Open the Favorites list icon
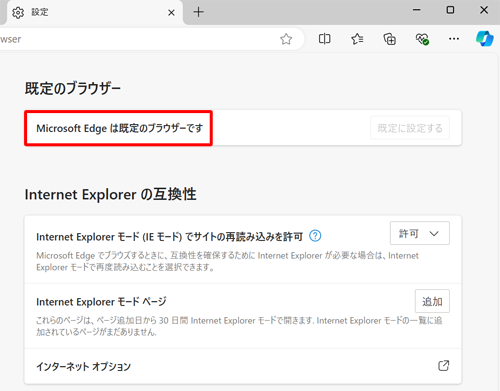The width and height of the screenshot is (500, 391). pos(357,39)
